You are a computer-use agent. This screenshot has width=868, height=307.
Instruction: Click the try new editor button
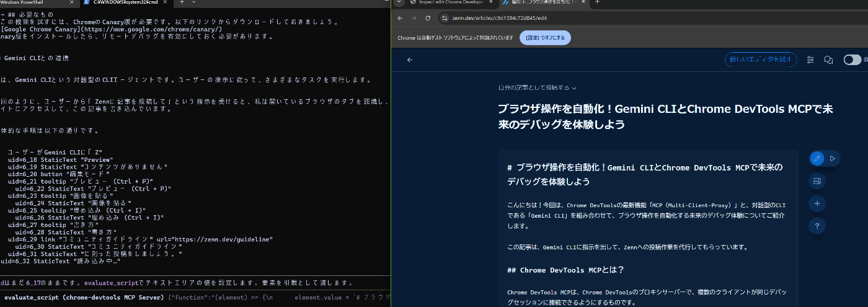click(761, 60)
